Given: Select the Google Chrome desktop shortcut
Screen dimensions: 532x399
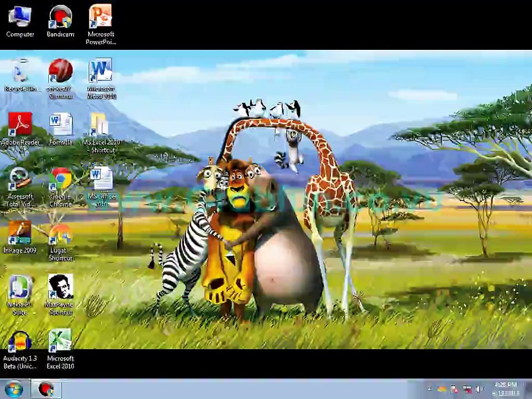Looking at the screenshot, I should click(x=61, y=187).
